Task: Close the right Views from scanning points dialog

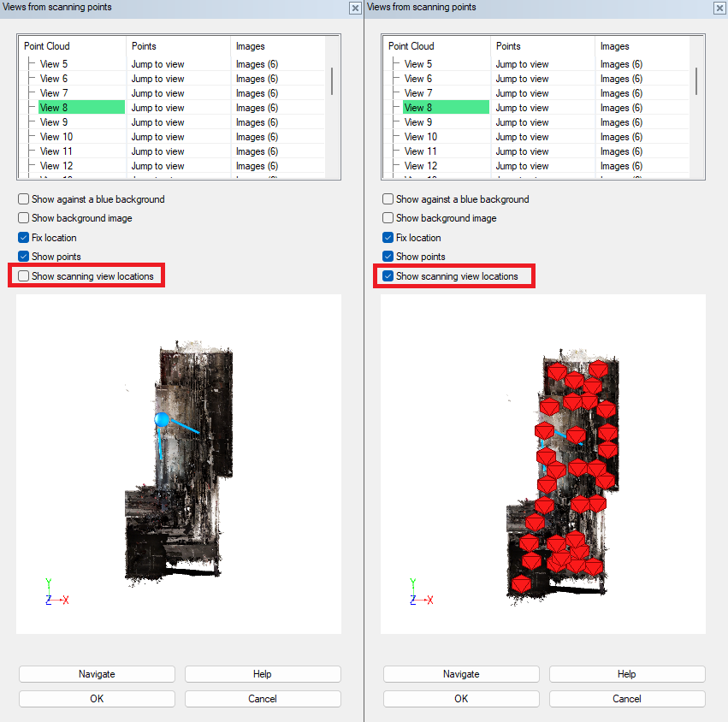Action: coord(719,8)
